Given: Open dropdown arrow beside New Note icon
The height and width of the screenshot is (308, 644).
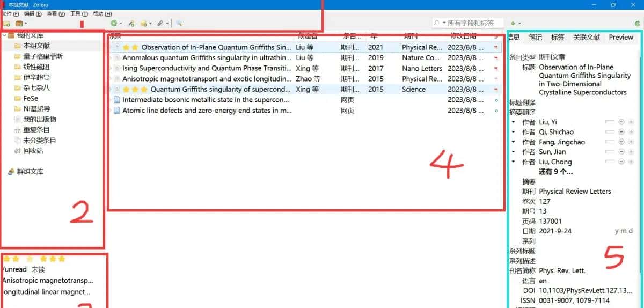Looking at the screenshot, I should (150, 24).
